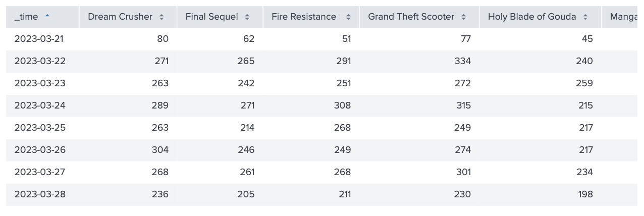
Task: Click Fire Resistance value 308
Action: point(342,105)
